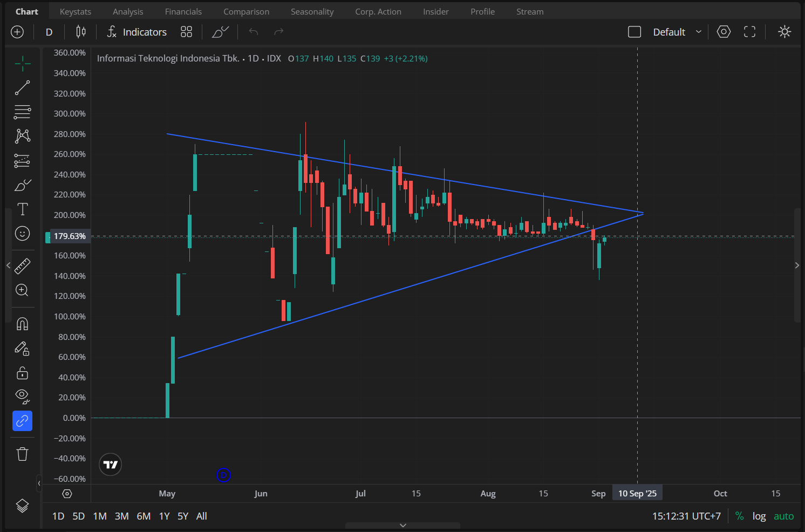Open the emoji icons tool
The width and height of the screenshot is (805, 532).
tap(22, 234)
